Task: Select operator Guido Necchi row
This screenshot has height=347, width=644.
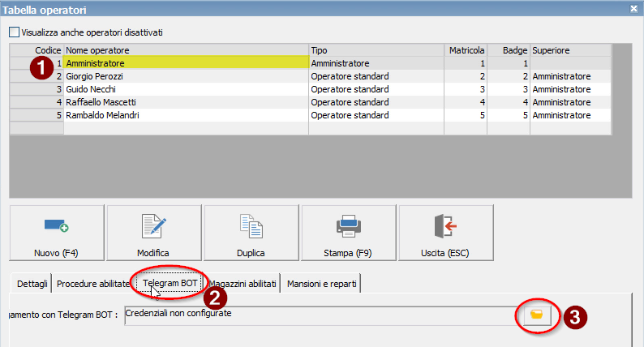Action: (x=185, y=89)
